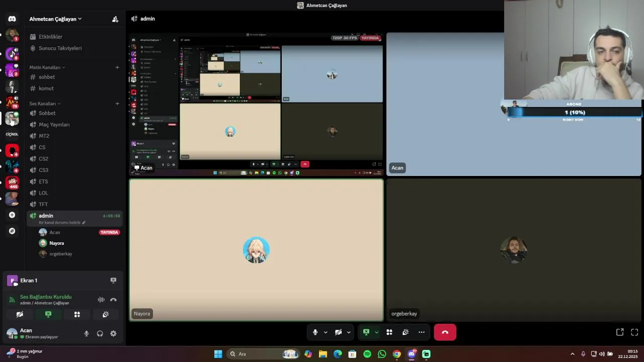This screenshot has width=644, height=362.
Task: Focus Acan's shared screen stream tile
Action: pyautogui.click(x=257, y=105)
